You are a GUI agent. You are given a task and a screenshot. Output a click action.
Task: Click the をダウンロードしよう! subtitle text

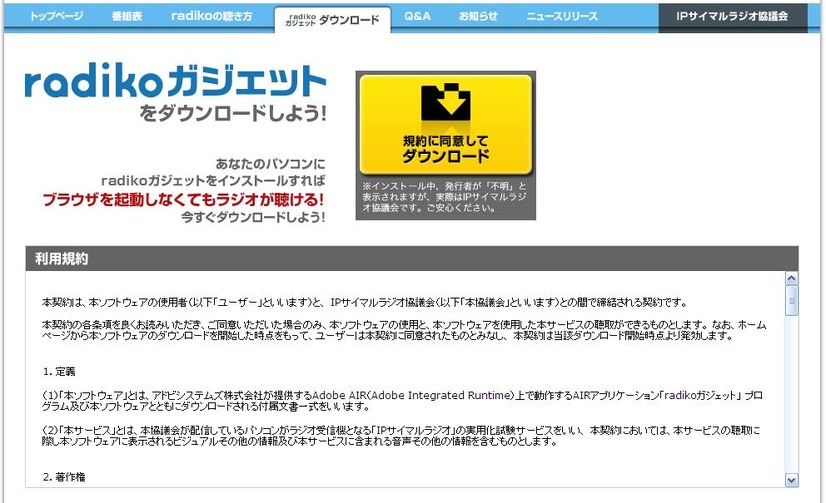[x=232, y=113]
